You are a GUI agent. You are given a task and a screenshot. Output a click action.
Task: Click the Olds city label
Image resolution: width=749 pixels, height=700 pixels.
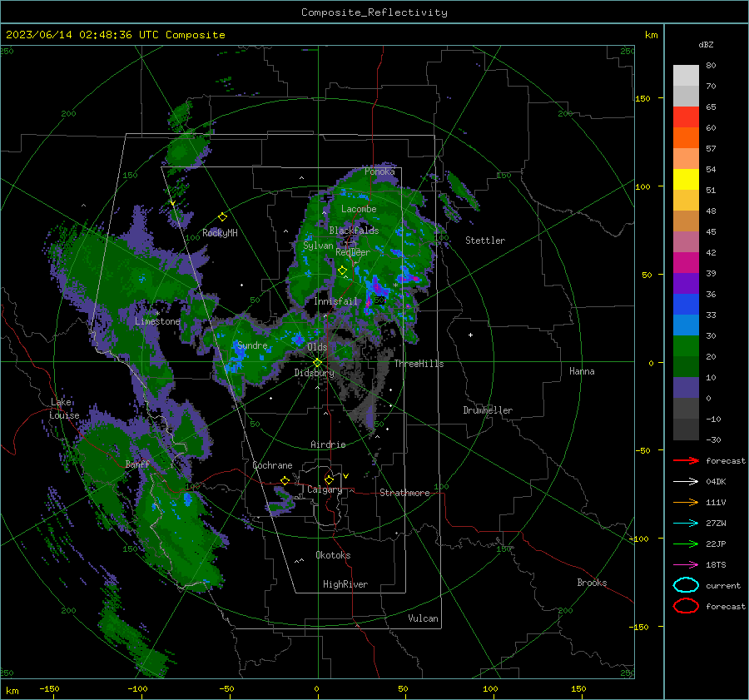point(317,347)
